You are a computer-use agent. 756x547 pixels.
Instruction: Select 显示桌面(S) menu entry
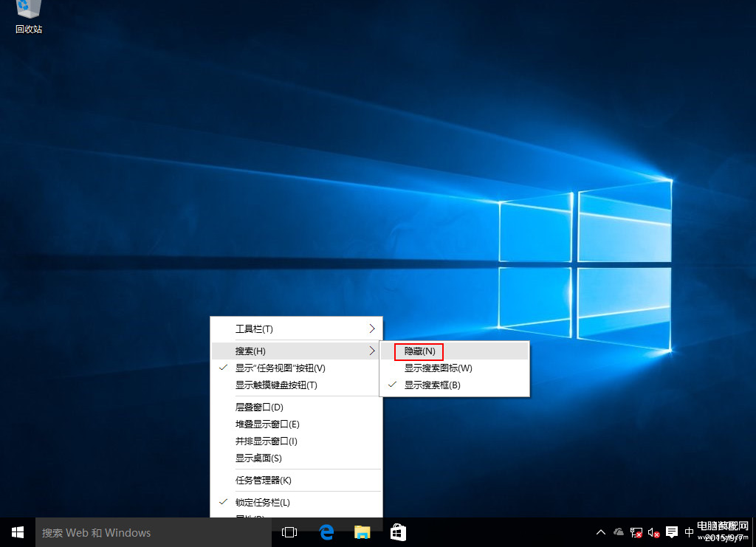click(x=297, y=458)
